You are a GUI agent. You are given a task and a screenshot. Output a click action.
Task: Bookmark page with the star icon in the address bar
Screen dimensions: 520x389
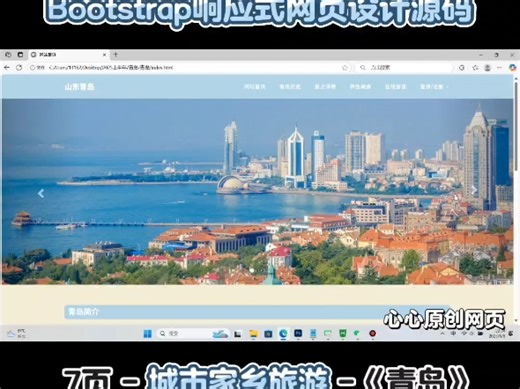(345, 68)
